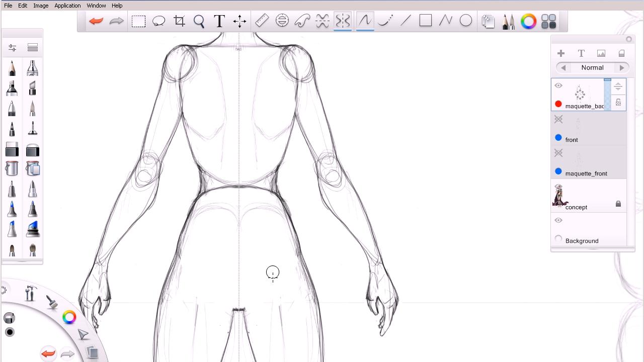Select the Zoom magnifier tool
Image resolution: width=644 pixels, height=362 pixels.
click(x=199, y=21)
